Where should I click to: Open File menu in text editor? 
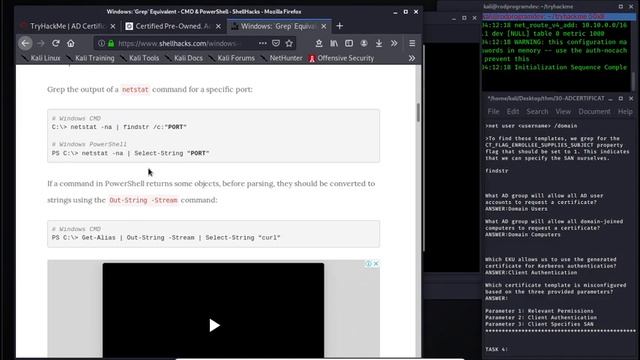[x=493, y=111]
